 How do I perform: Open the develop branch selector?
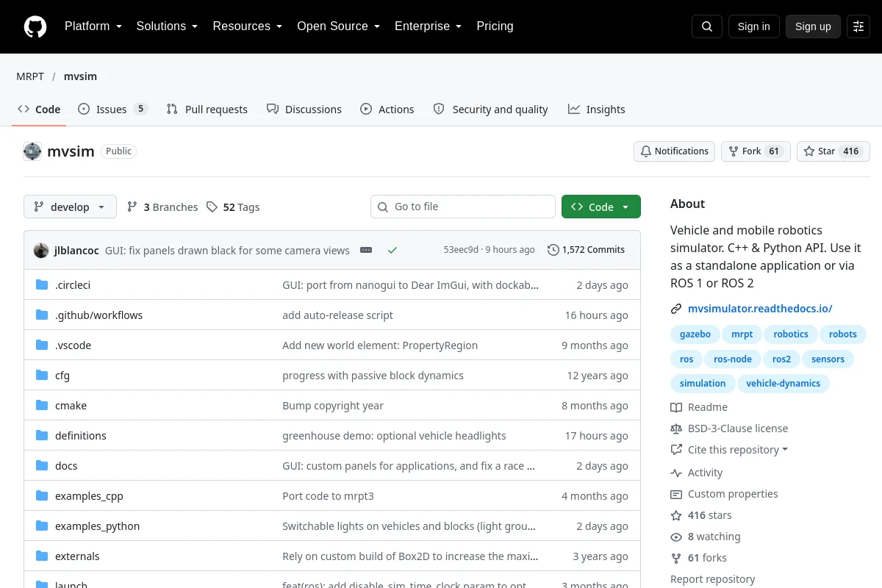point(70,207)
